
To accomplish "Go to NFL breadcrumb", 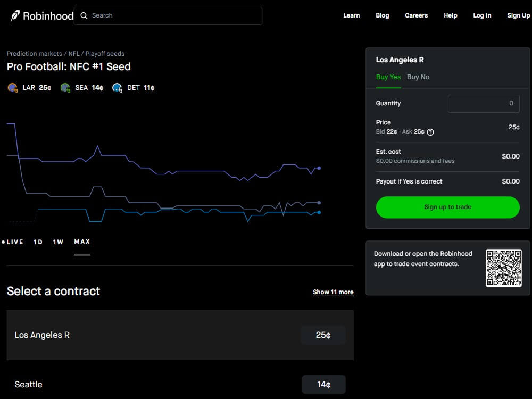I will (x=74, y=54).
